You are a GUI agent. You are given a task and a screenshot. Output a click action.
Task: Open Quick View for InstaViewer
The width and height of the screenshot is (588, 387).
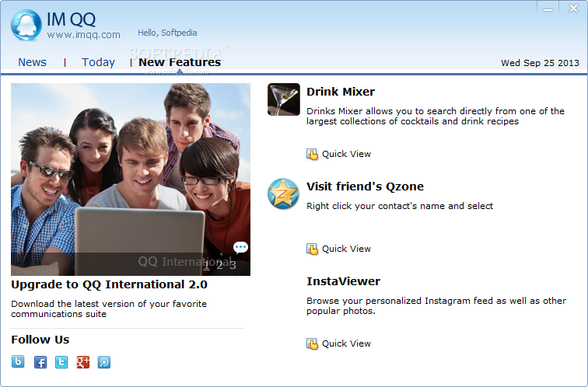click(x=346, y=343)
